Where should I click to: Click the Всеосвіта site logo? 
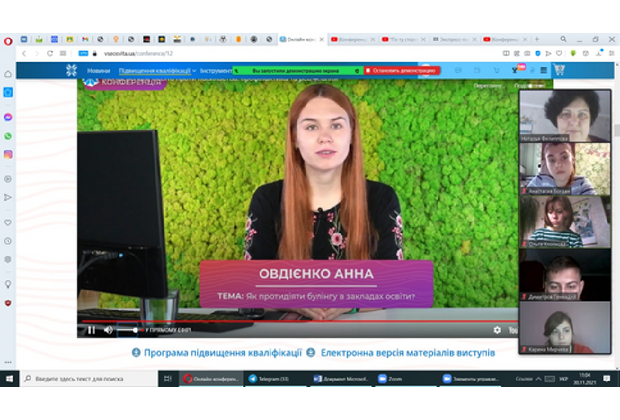(72, 70)
